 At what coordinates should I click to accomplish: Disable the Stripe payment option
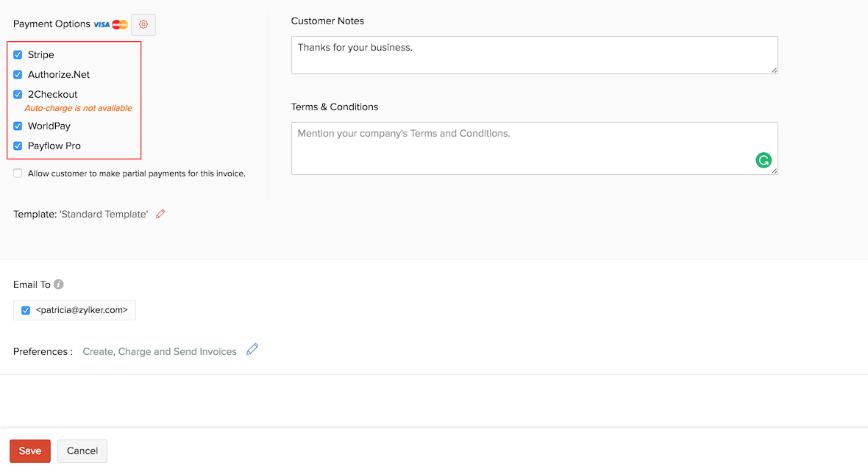pos(18,54)
